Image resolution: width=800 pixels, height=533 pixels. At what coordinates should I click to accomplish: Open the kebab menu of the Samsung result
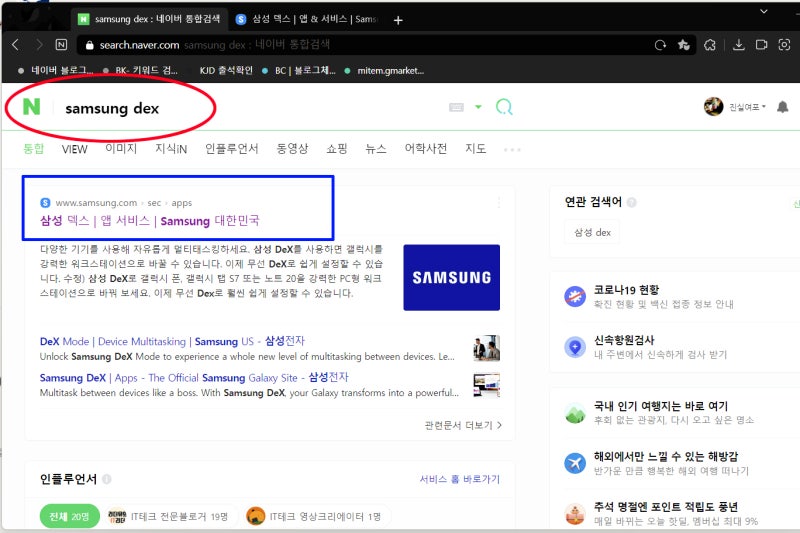pyautogui.click(x=498, y=203)
